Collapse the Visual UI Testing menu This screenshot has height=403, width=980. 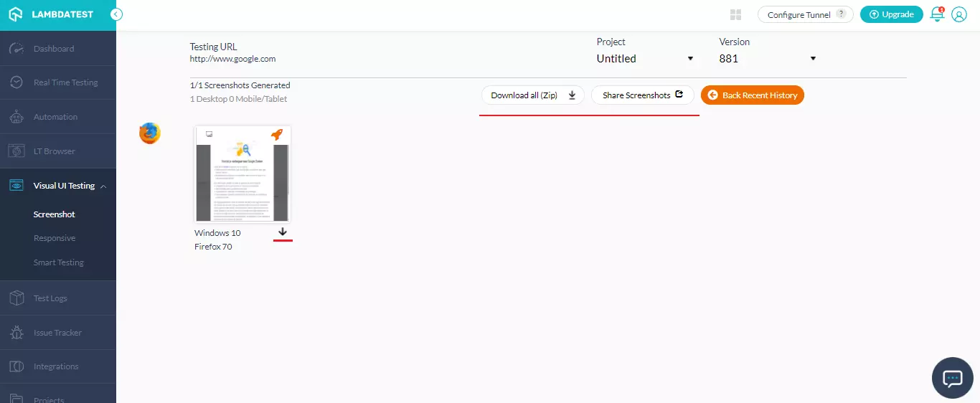pyautogui.click(x=103, y=186)
